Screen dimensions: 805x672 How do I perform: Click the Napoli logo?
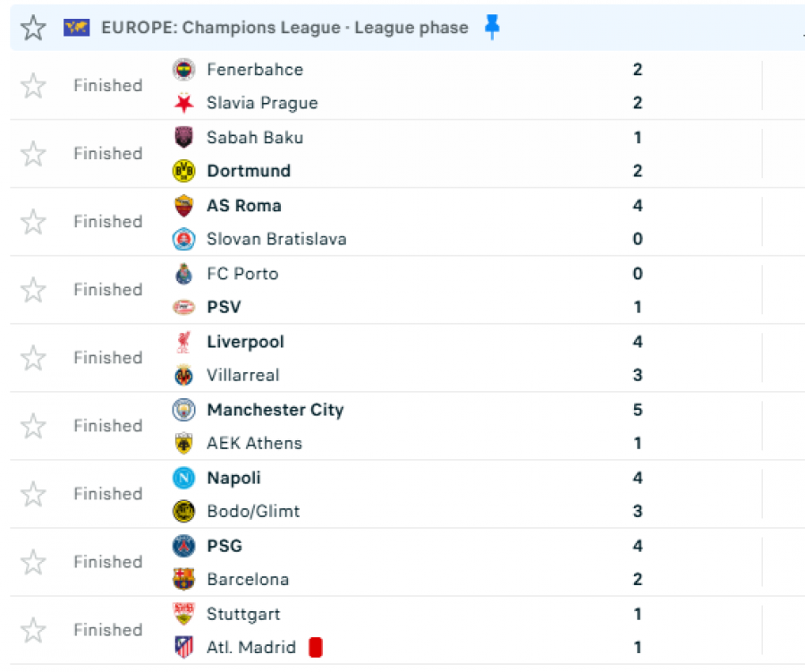click(183, 478)
